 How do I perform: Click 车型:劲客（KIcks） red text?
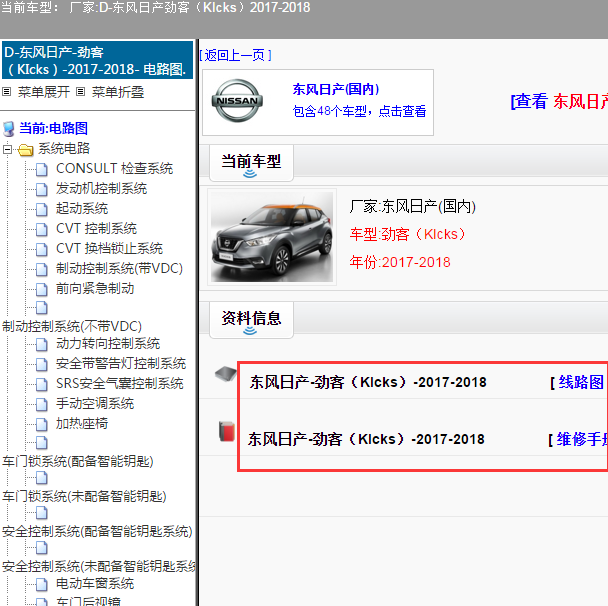(407, 235)
